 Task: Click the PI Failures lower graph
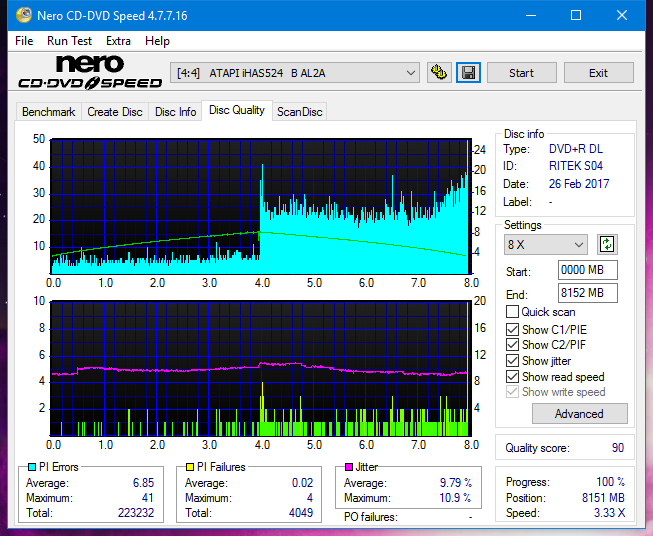click(261, 369)
